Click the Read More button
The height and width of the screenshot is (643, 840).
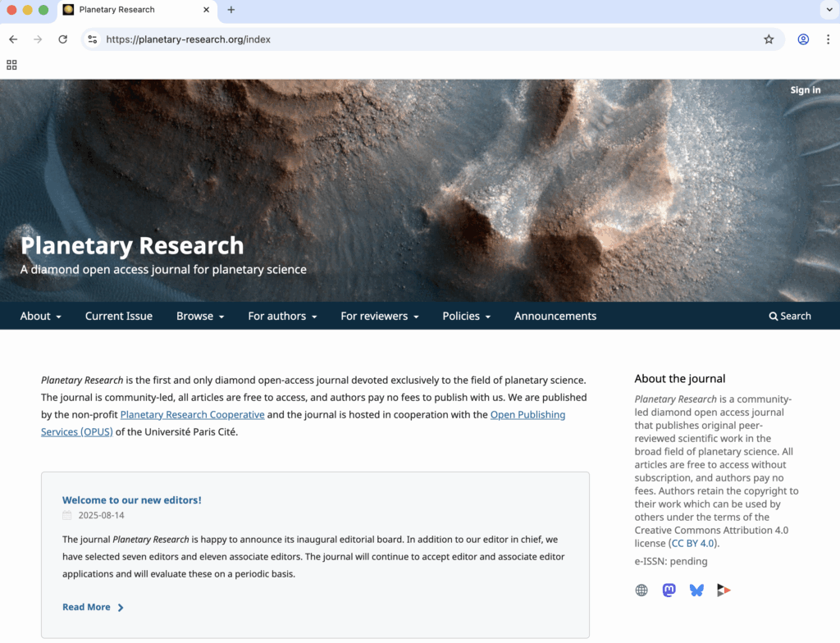(87, 607)
